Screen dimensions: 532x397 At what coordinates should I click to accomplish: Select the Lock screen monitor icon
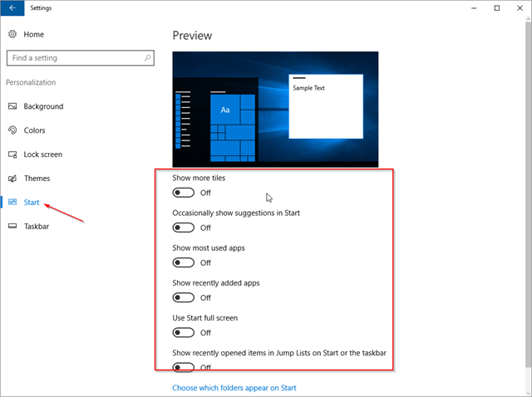pos(12,154)
